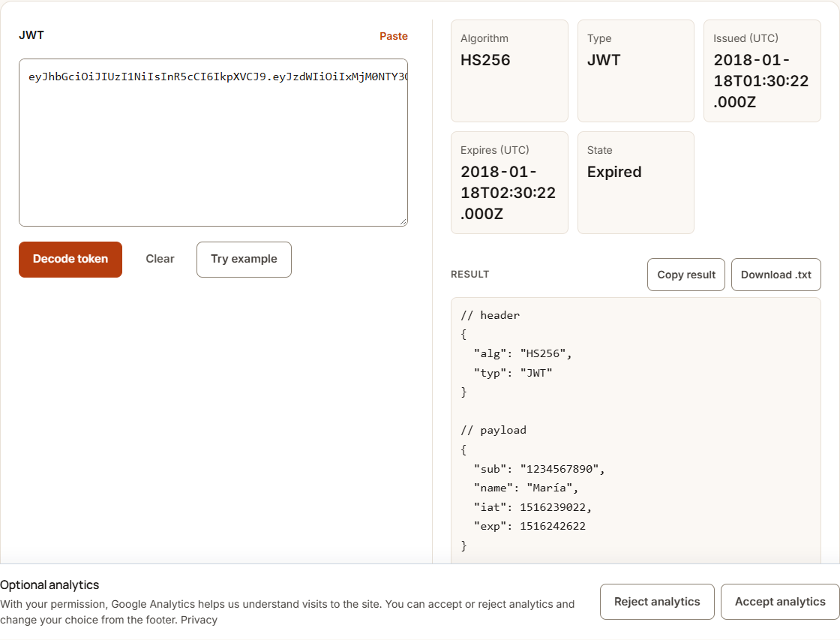Select the "iat": 1516239022 line
The image size is (840, 640).
[532, 507]
